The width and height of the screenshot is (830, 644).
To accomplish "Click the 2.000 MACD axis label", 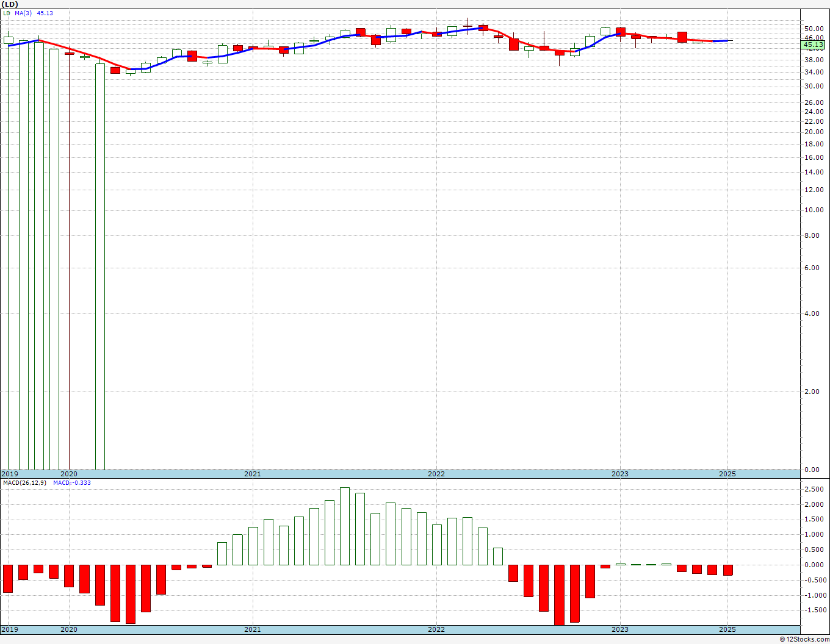I will point(815,504).
